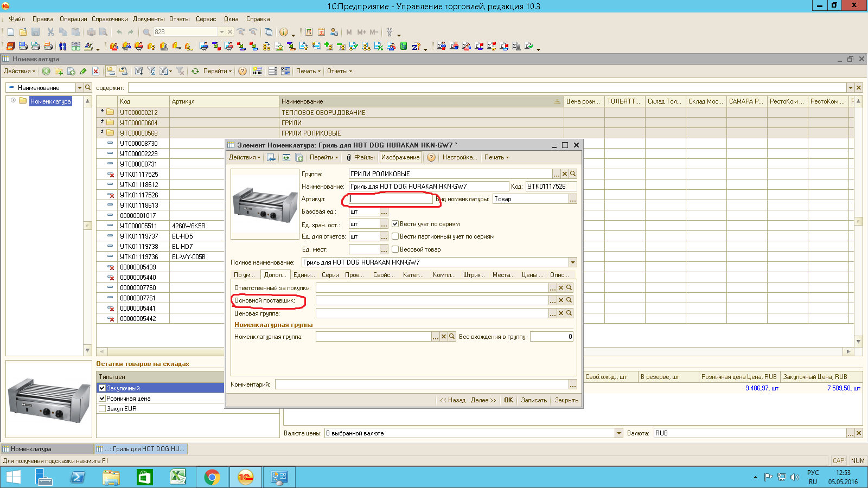Open the Сервис menu
The height and width of the screenshot is (488, 868).
coord(206,19)
